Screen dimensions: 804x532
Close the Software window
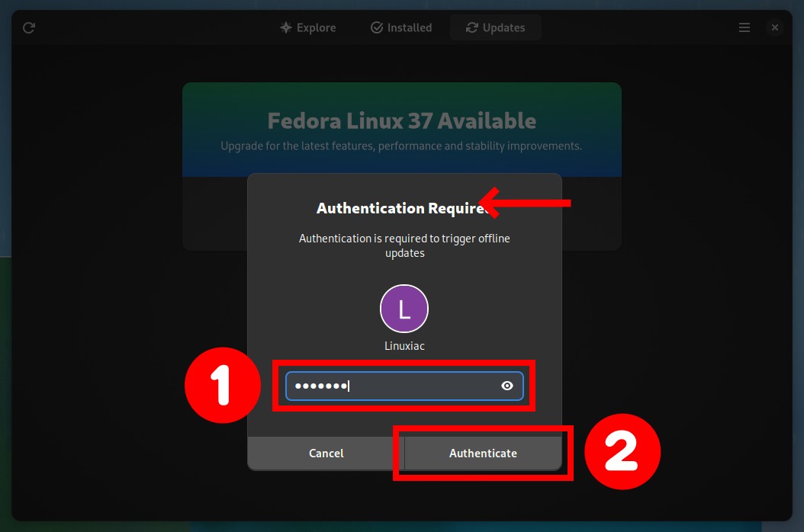pyautogui.click(x=775, y=27)
